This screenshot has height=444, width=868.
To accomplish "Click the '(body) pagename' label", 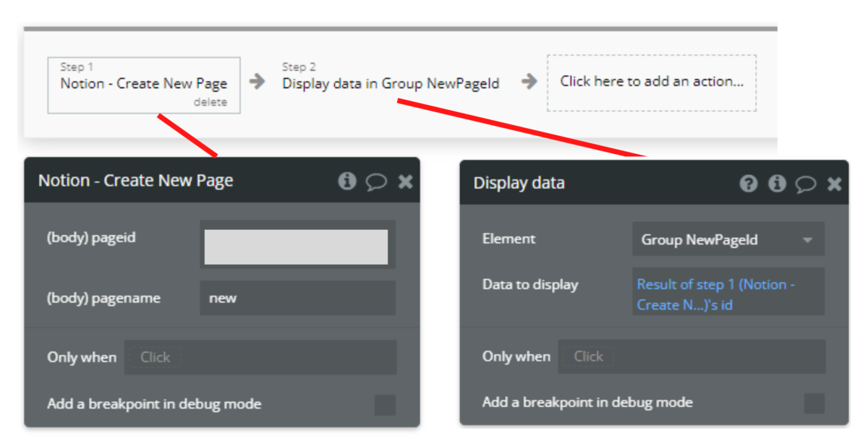I will point(104,298).
